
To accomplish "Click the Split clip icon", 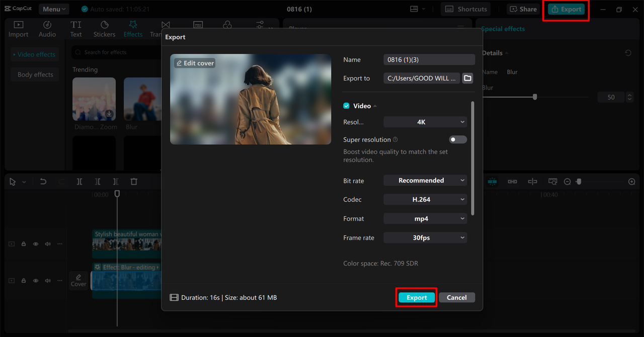I will coord(79,182).
